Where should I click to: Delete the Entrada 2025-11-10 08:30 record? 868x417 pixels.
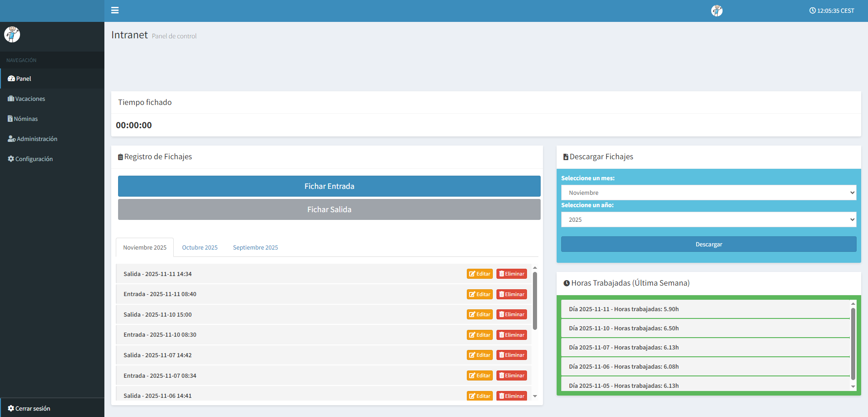pos(511,335)
